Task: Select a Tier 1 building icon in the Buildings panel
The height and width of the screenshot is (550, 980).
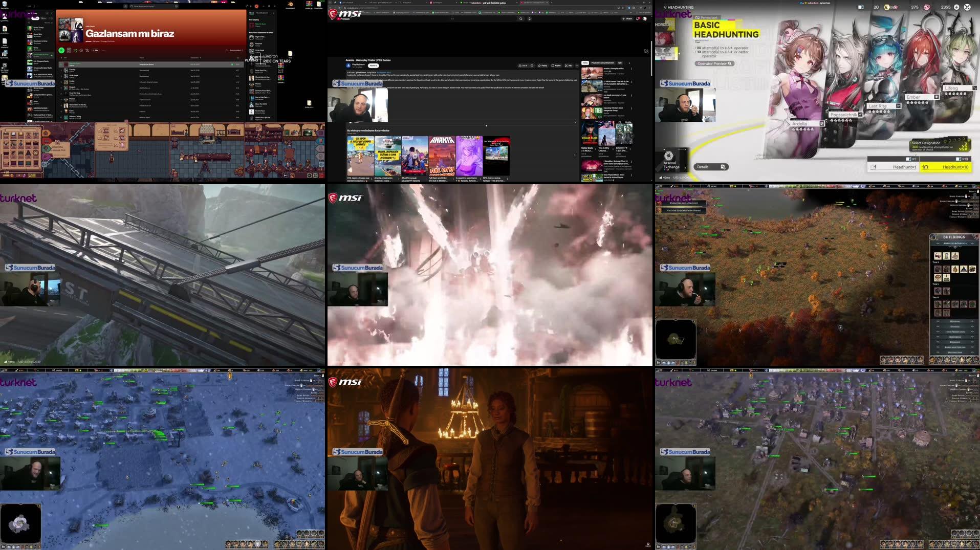Action: pyautogui.click(x=938, y=255)
